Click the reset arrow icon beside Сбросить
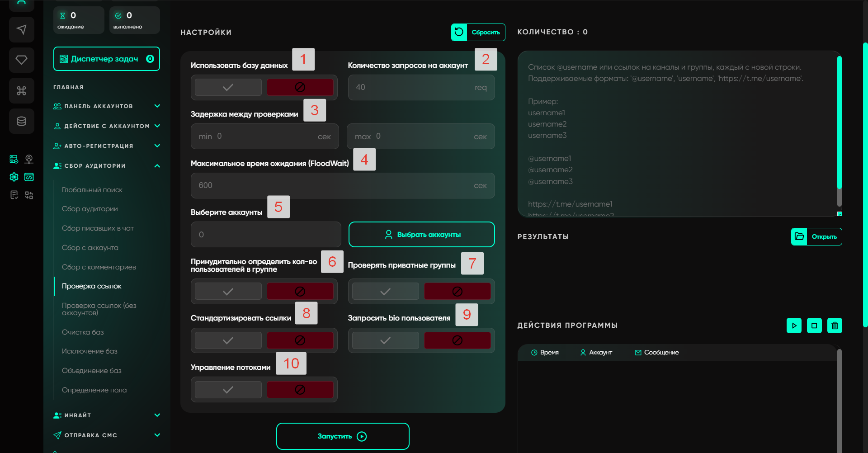Image resolution: width=868 pixels, height=453 pixels. 459,32
